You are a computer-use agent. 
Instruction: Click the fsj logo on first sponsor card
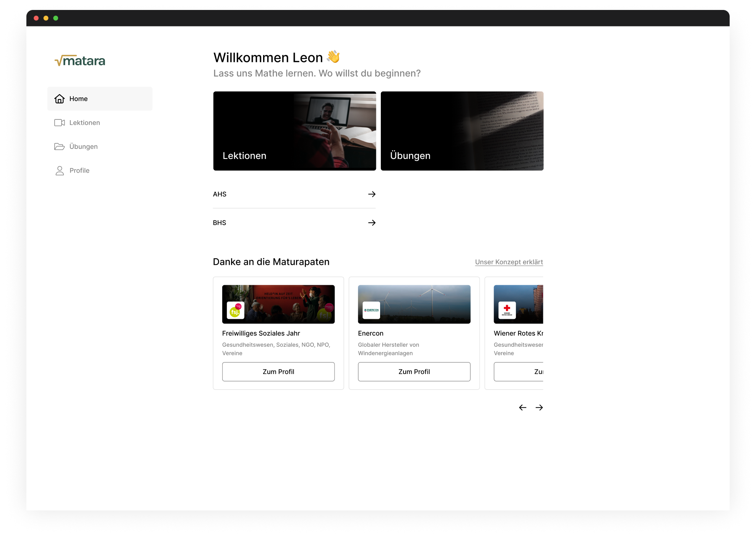[235, 310]
